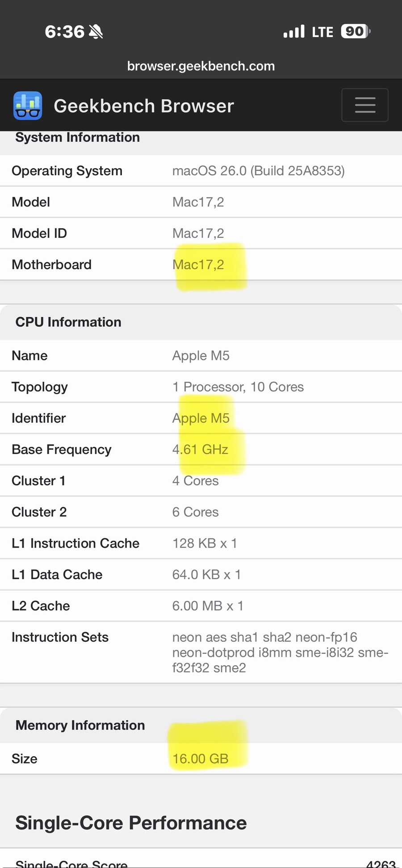
Task: Click the macOS 26.0 operating system value
Action: click(x=258, y=171)
